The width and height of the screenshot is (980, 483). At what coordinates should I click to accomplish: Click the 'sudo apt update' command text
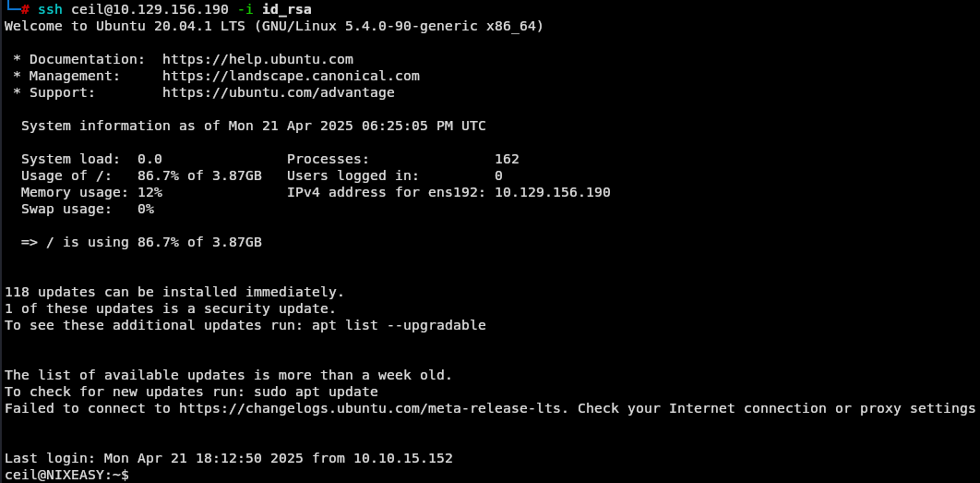[x=316, y=392]
